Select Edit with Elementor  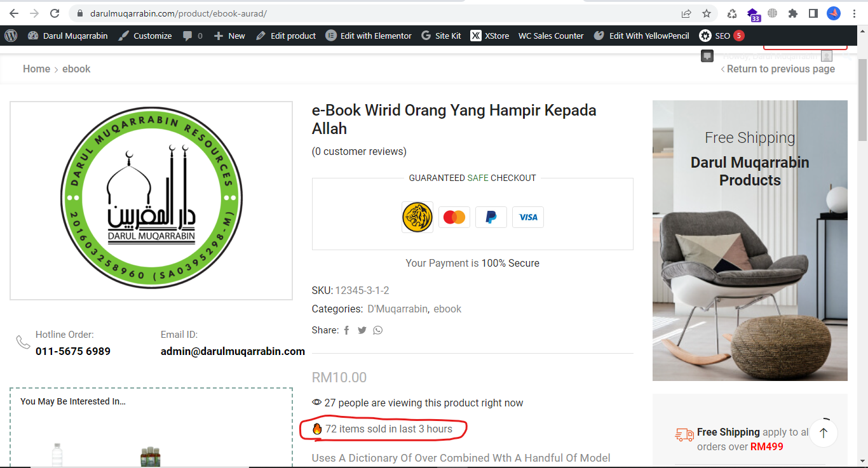(369, 36)
